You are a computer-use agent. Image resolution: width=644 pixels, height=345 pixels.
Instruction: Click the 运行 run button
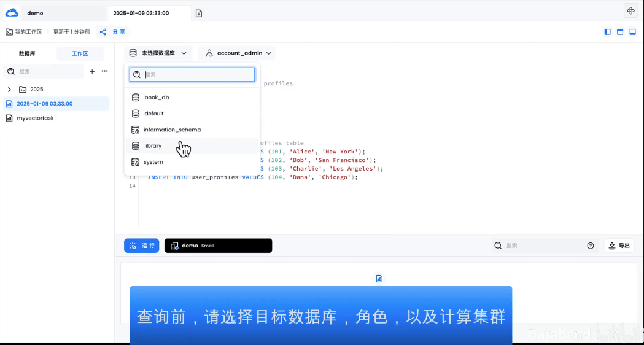pyautogui.click(x=142, y=246)
